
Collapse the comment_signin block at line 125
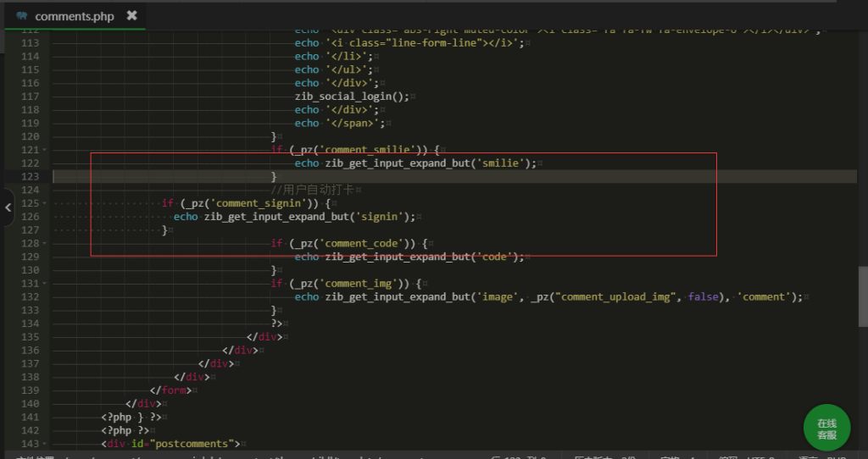(45, 203)
